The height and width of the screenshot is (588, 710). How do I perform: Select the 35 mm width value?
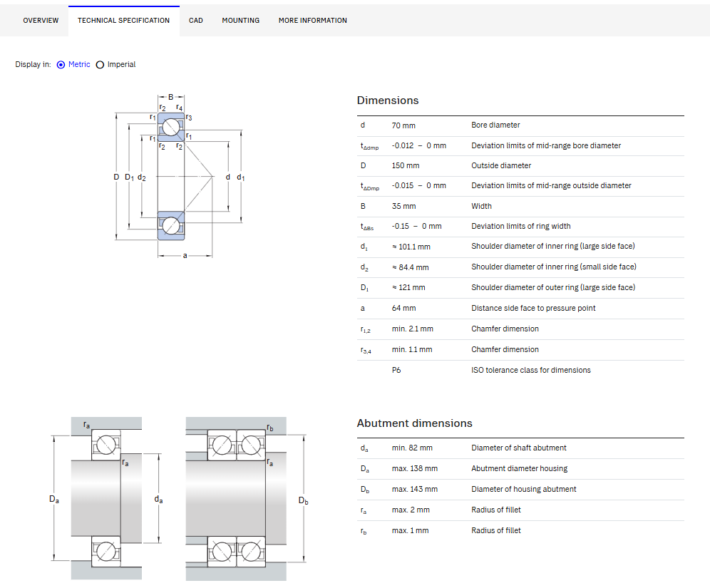click(x=403, y=206)
